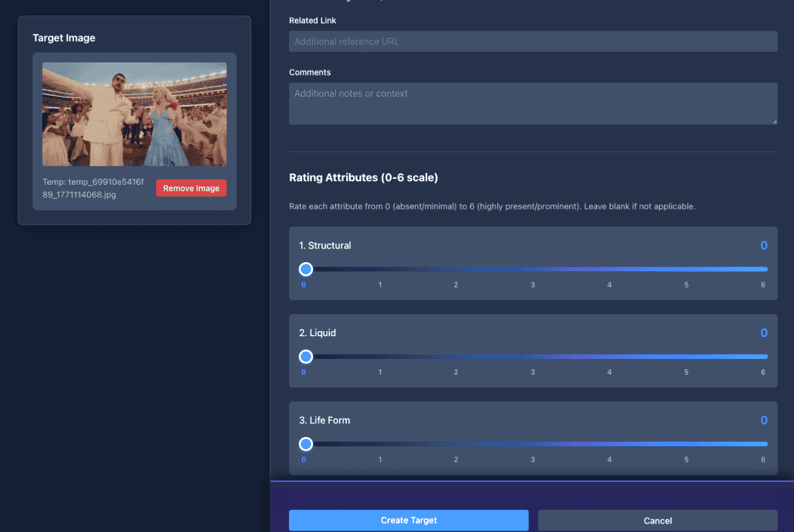This screenshot has height=532, width=794.
Task: Set Structural slider to maximum tick 6
Action: [762, 269]
